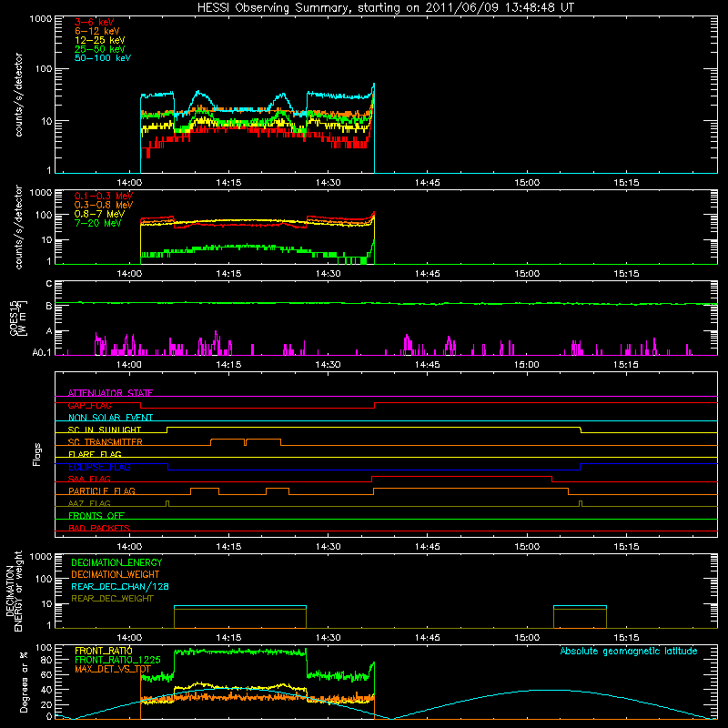
Task: Click the 12-25 keV legend entry
Action: (100, 40)
